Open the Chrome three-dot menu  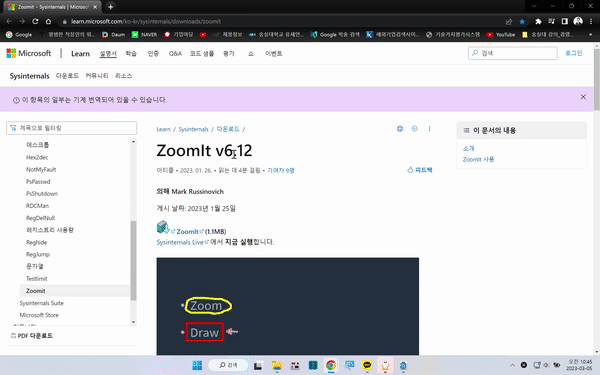point(591,21)
